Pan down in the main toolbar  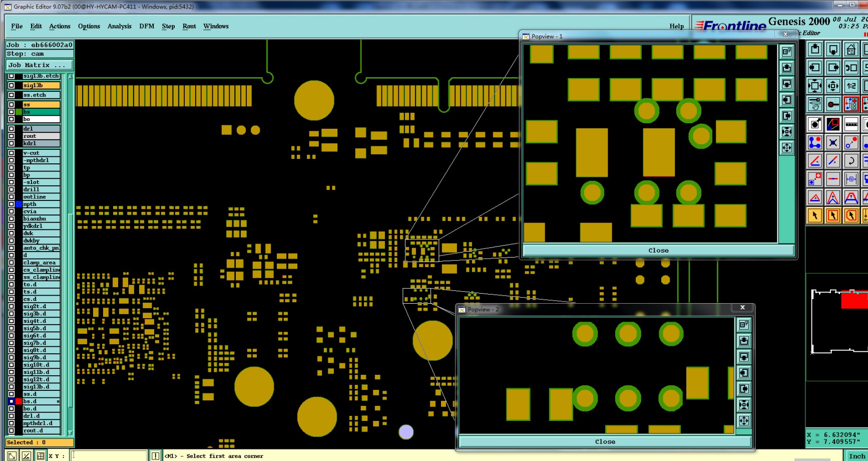point(833,49)
